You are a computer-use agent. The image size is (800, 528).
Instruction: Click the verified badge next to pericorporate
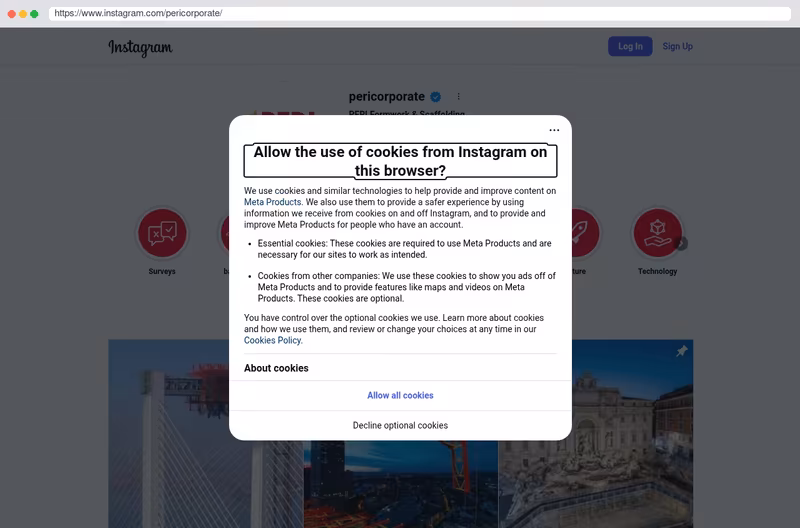click(436, 96)
